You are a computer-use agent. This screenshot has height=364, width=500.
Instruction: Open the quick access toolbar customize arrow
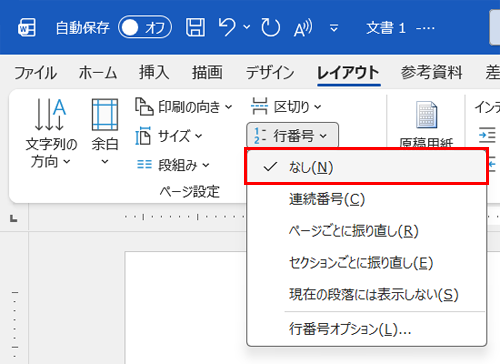334,28
